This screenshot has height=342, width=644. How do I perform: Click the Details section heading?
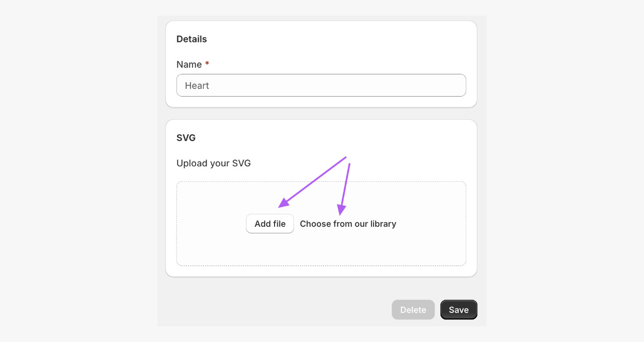tap(191, 39)
